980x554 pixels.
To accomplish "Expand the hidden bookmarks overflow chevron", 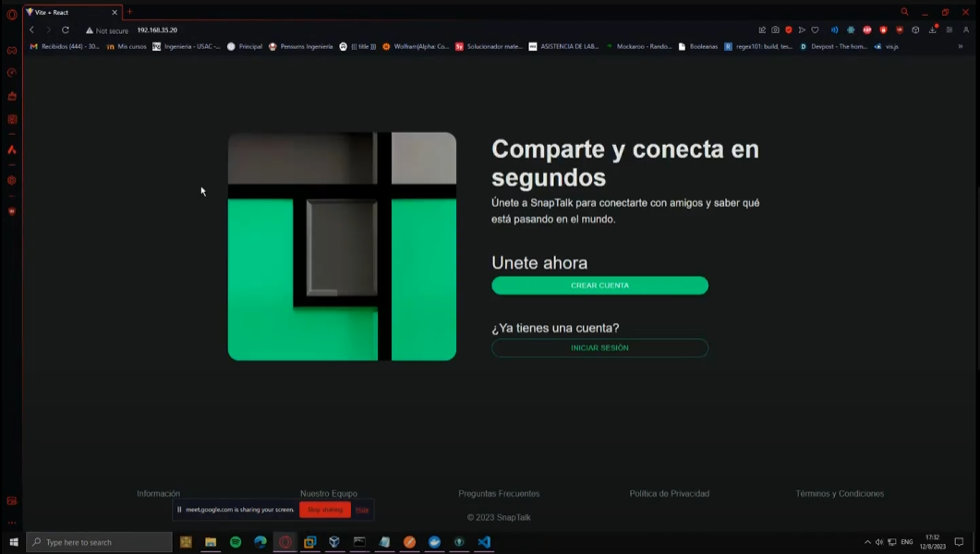I will [961, 46].
